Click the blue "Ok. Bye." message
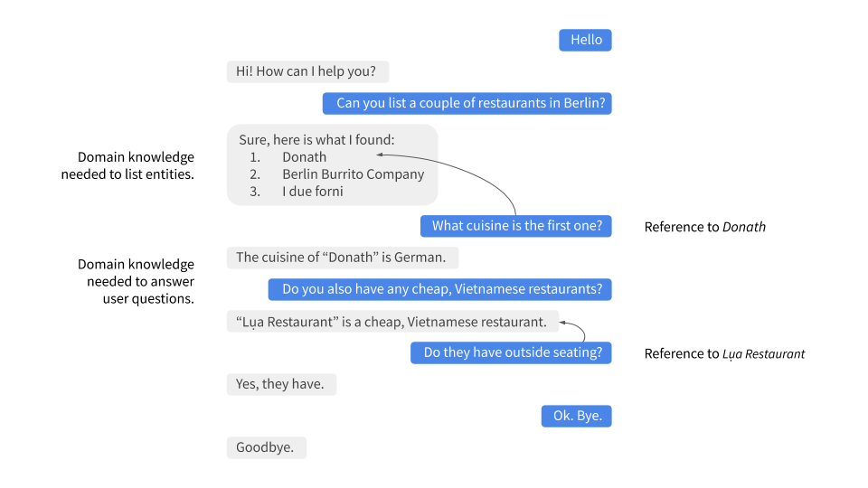 [577, 416]
